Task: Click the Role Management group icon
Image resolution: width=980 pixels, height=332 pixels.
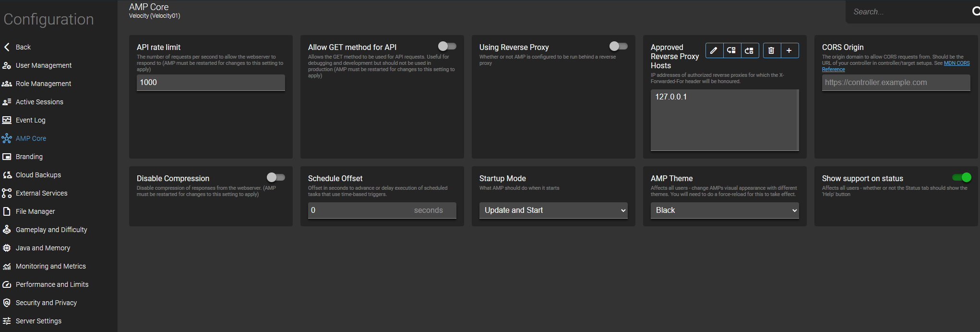Action: click(7, 84)
